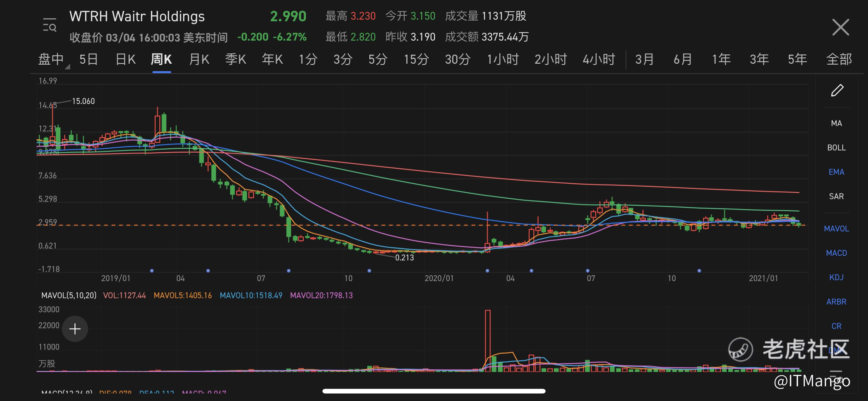
Task: Click the event dot below 2019/01–04
Action: (x=152, y=271)
